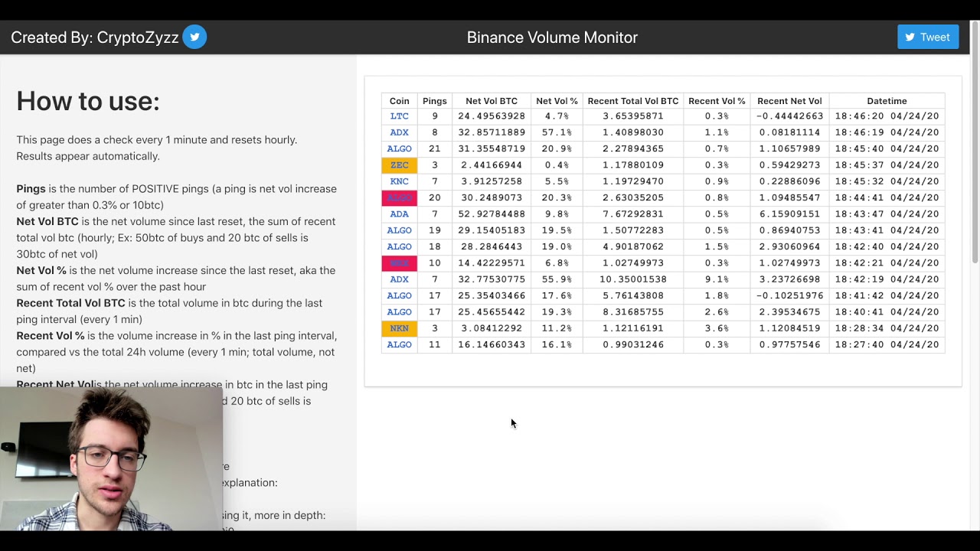Open the orange-highlighted NKN coin link
This screenshot has width=980, height=551.
click(399, 328)
